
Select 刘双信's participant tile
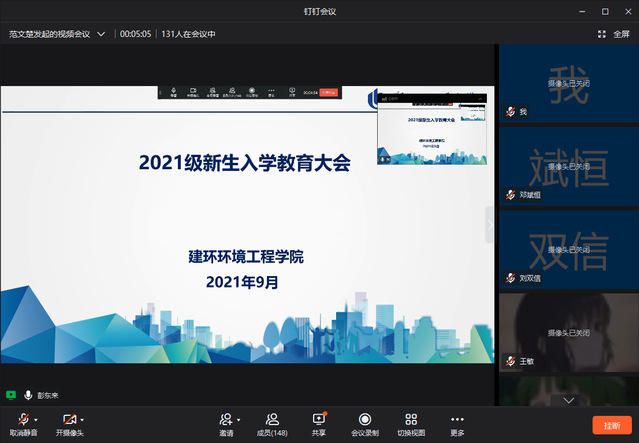pos(567,249)
